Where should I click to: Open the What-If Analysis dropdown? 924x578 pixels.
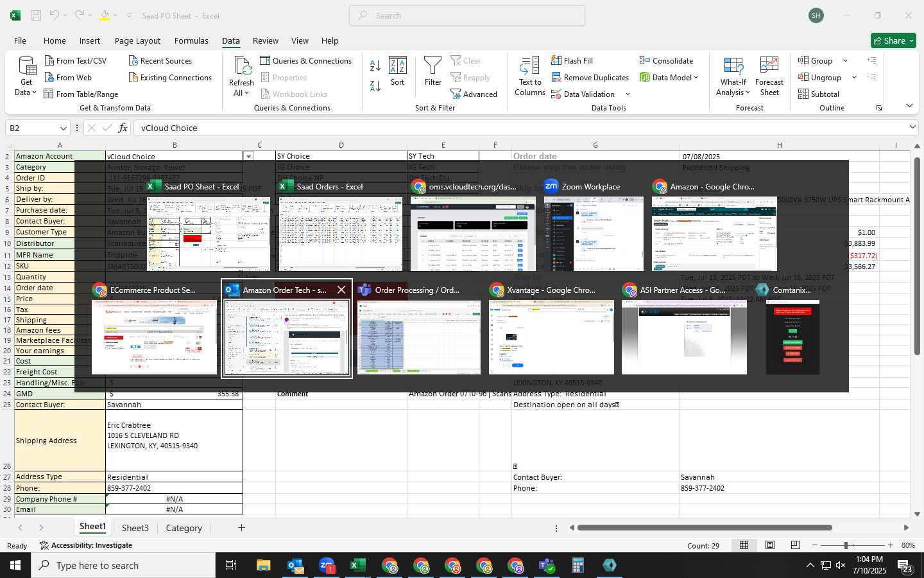point(733,87)
